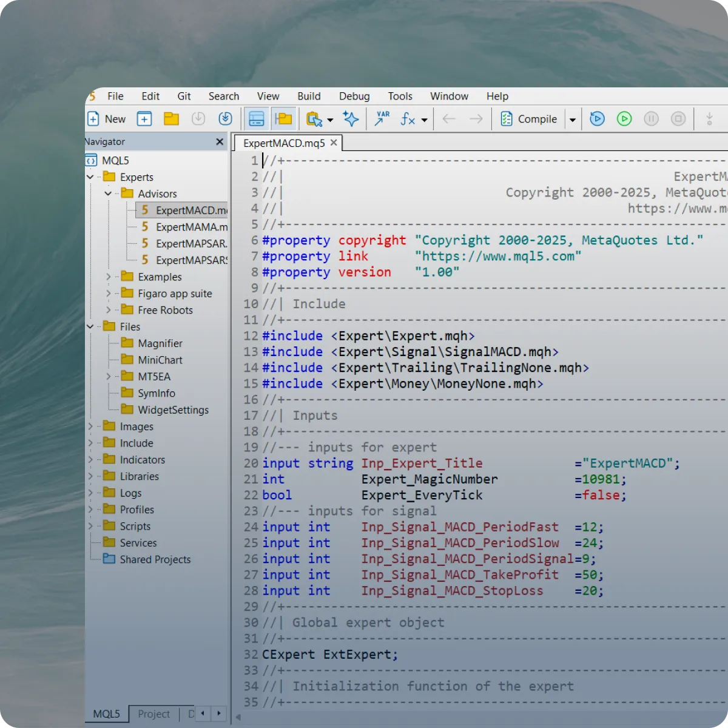The height and width of the screenshot is (728, 728).
Task: Click the new project window icon
Action: point(144,119)
